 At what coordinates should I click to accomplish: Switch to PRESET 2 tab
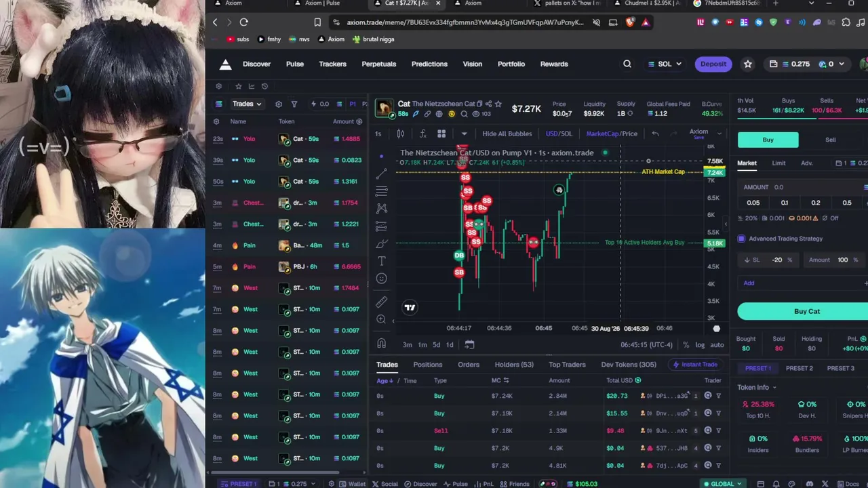click(800, 369)
